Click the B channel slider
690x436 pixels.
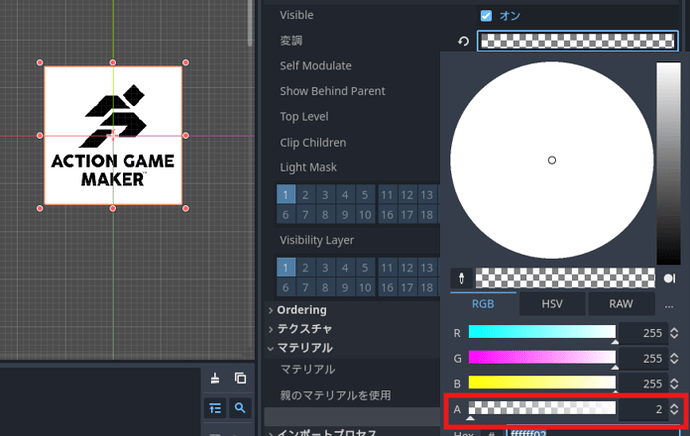[x=542, y=383]
